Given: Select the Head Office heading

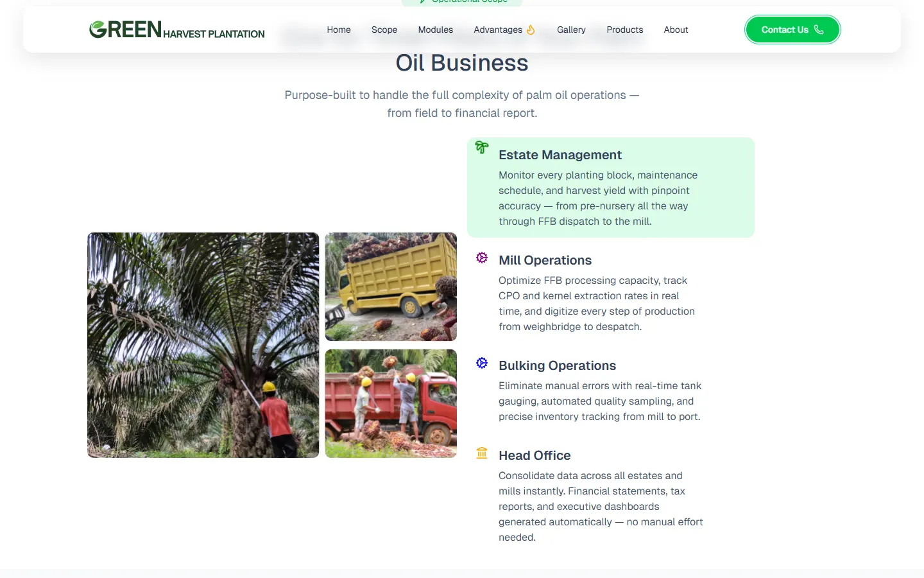Looking at the screenshot, I should point(535,455).
